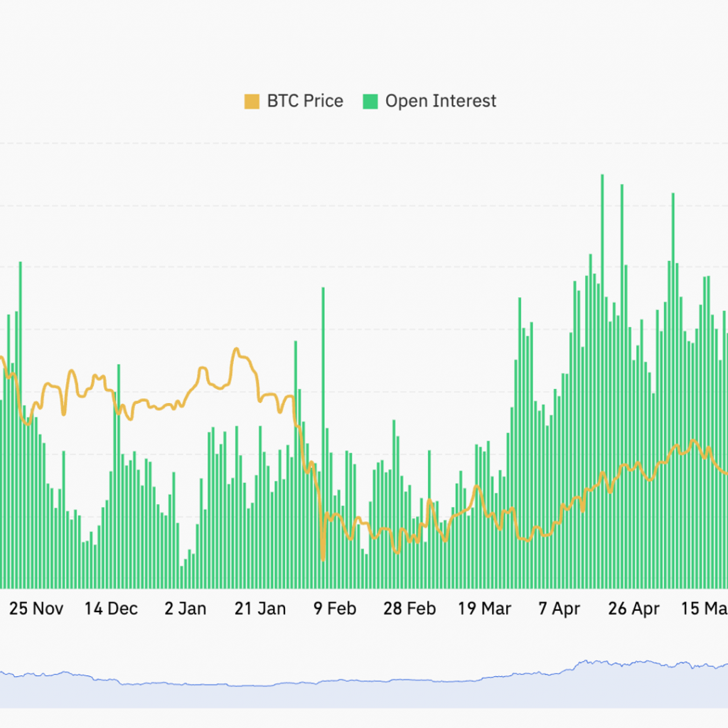This screenshot has height=728, width=728.
Task: Click the 19 Mar date label
Action: tap(484, 609)
